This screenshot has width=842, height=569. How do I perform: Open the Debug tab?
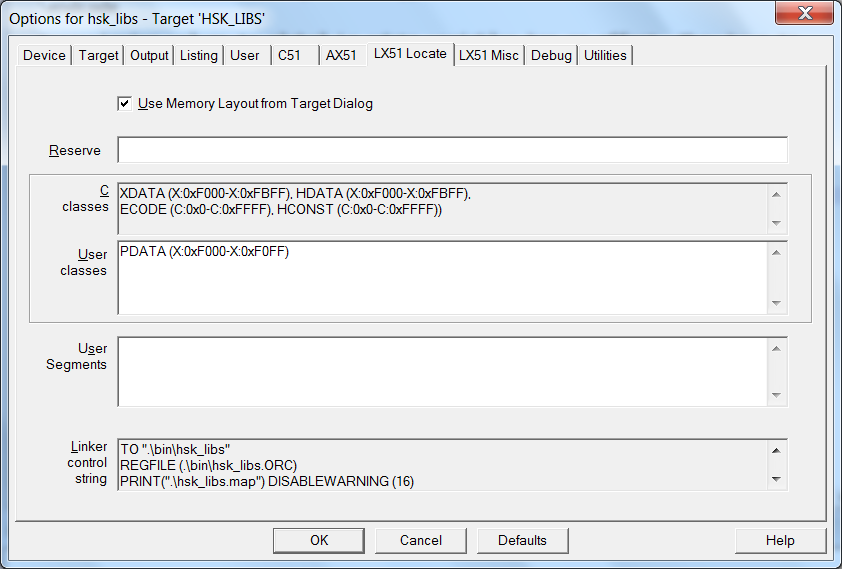point(551,55)
